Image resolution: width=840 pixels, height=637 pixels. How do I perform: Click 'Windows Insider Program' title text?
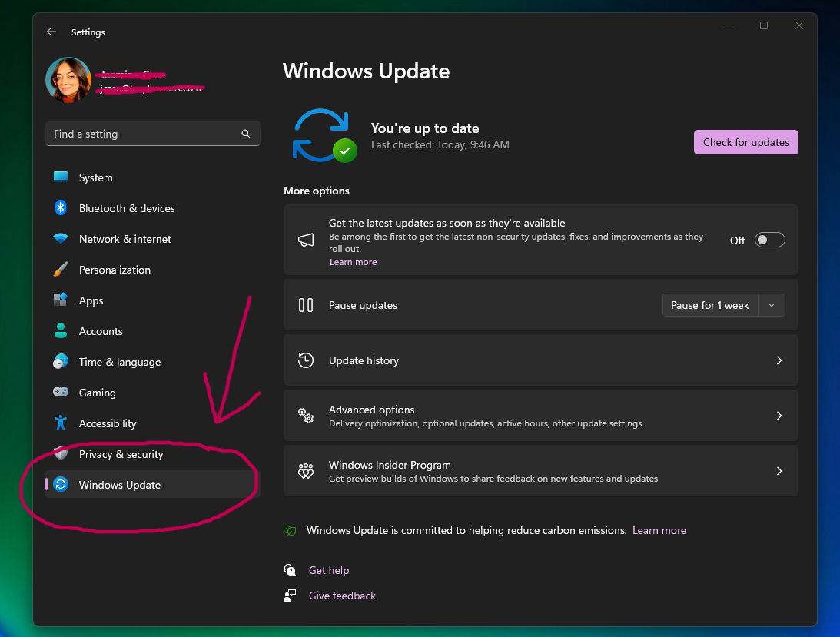390,465
